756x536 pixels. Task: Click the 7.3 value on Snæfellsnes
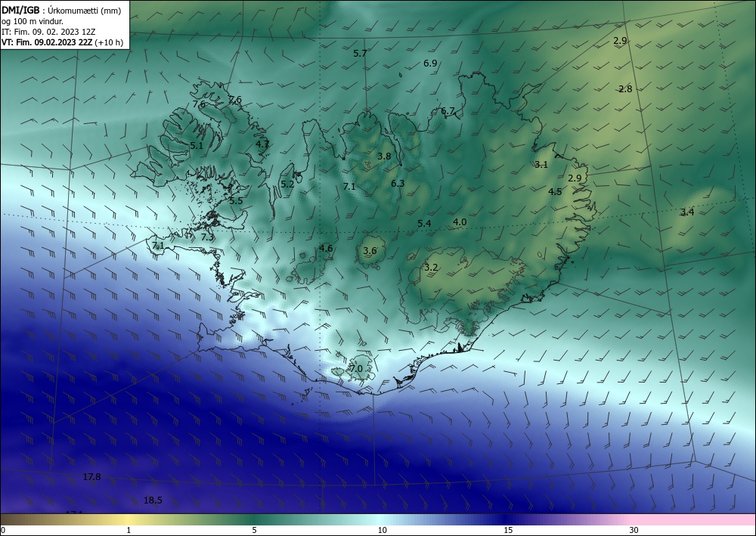point(207,237)
